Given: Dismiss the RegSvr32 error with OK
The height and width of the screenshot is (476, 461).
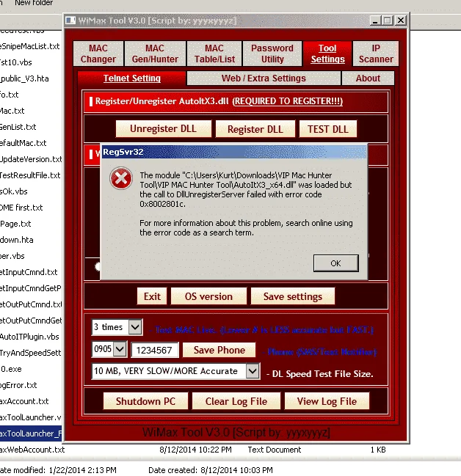Looking at the screenshot, I should point(335,263).
